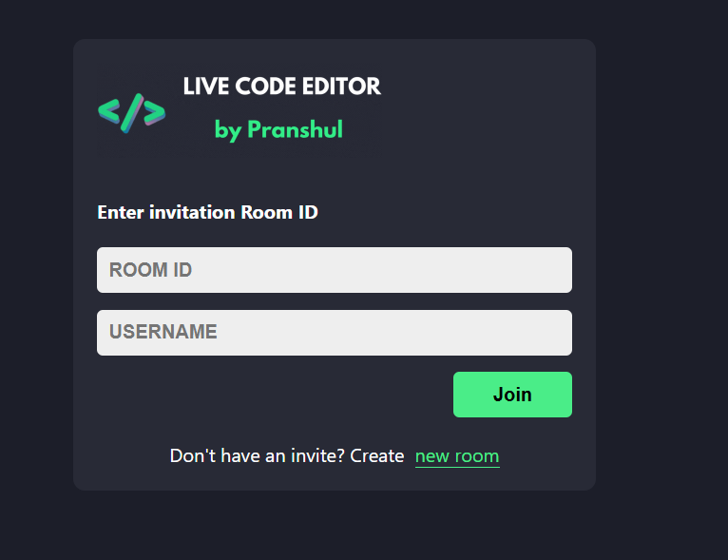Click the LIVE CODE EDITOR title

(282, 87)
